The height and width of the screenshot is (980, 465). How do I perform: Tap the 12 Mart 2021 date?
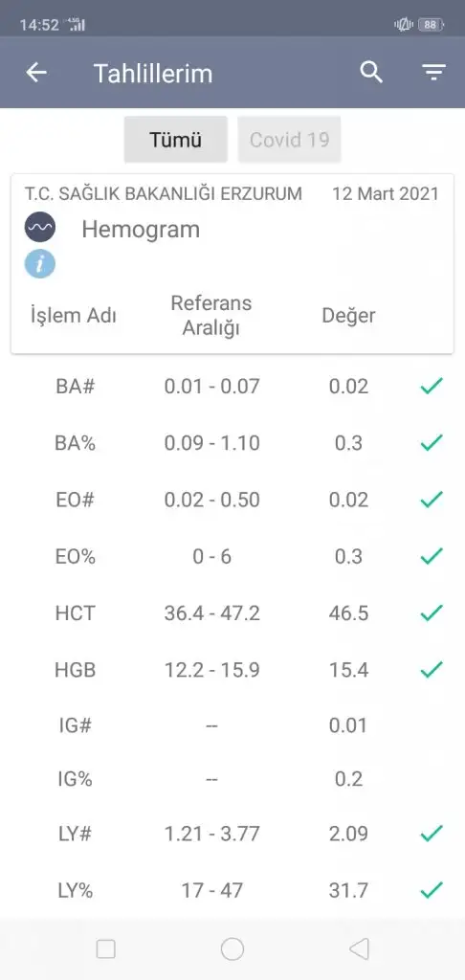tap(386, 193)
